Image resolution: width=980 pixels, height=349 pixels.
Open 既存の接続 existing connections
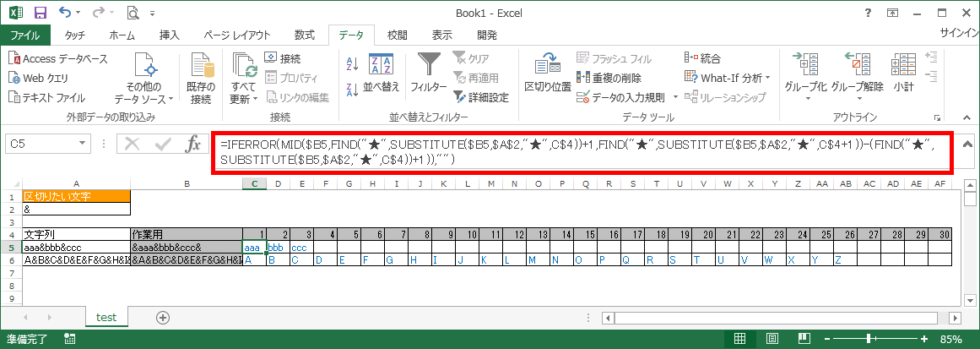(x=201, y=79)
